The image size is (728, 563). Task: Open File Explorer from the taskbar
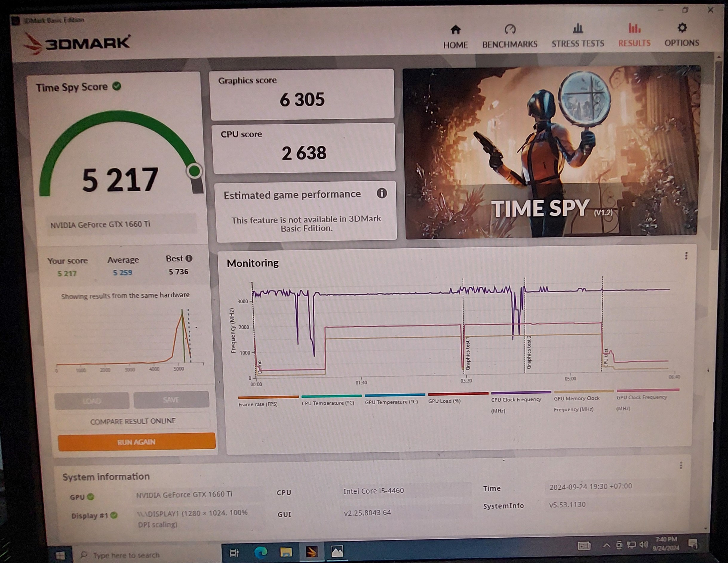click(x=286, y=552)
